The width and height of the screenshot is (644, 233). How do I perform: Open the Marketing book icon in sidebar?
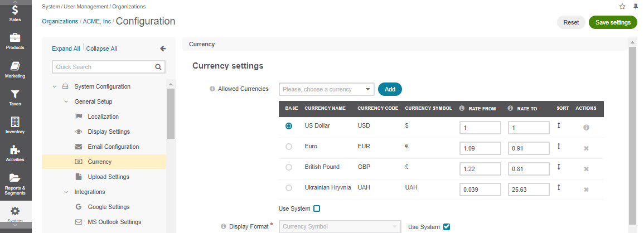(x=15, y=66)
